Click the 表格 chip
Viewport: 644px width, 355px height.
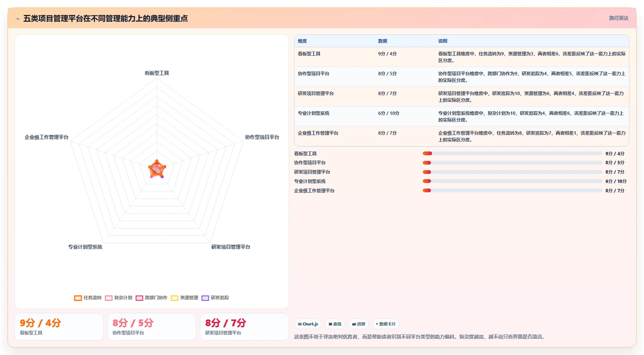click(335, 324)
